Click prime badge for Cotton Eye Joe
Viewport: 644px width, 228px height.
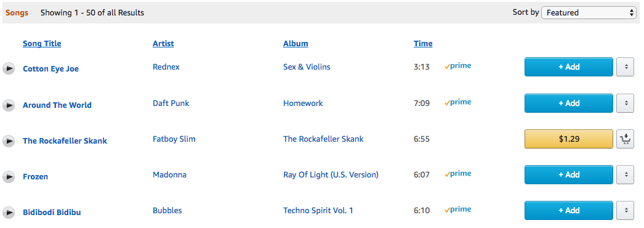(457, 66)
